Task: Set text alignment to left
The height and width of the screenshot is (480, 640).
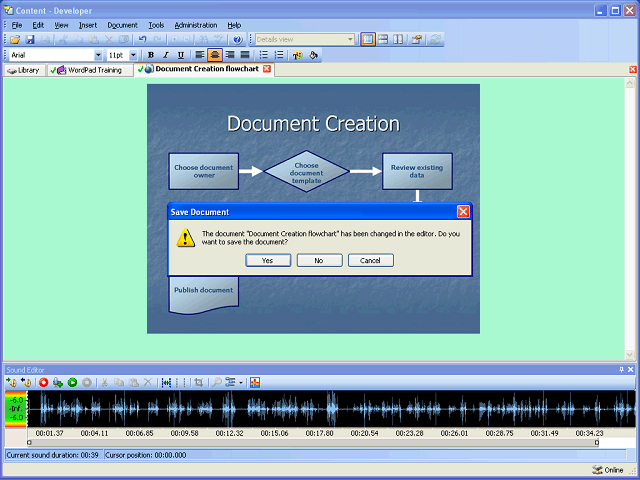Action: pos(200,55)
